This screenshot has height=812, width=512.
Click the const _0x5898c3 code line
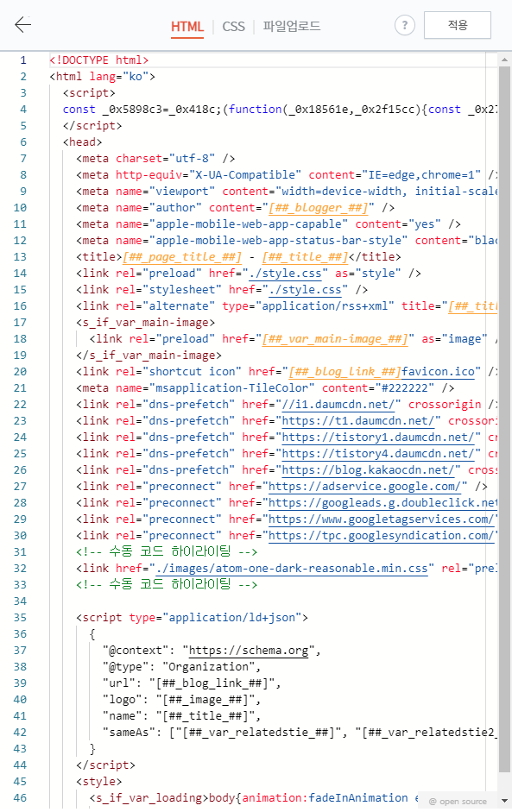(x=280, y=110)
